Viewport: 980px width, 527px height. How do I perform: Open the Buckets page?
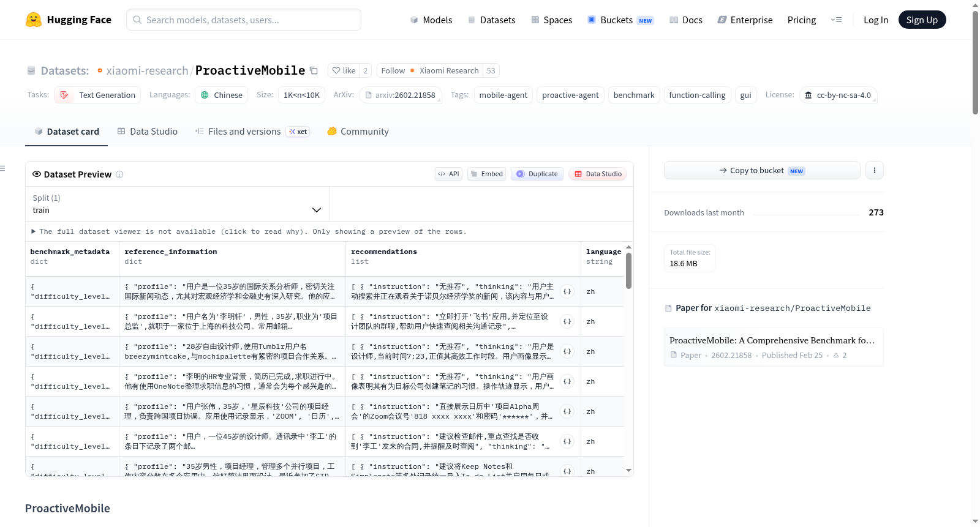tap(620, 20)
